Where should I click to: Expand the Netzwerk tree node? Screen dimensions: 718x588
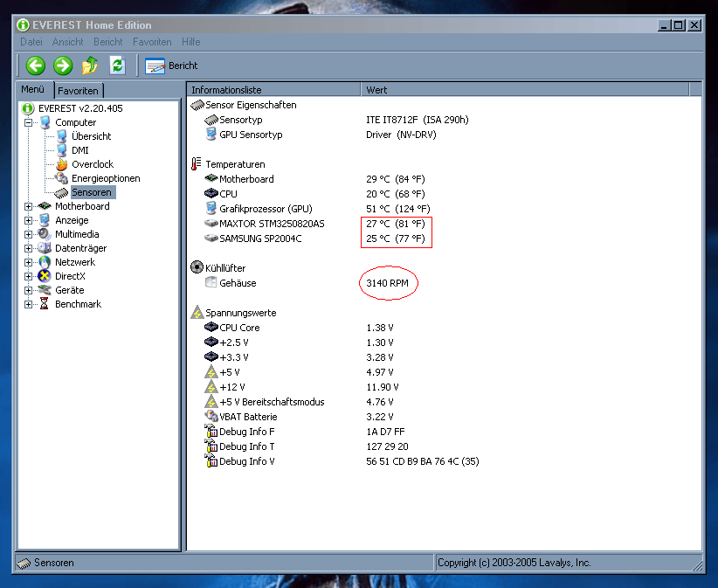[29, 262]
